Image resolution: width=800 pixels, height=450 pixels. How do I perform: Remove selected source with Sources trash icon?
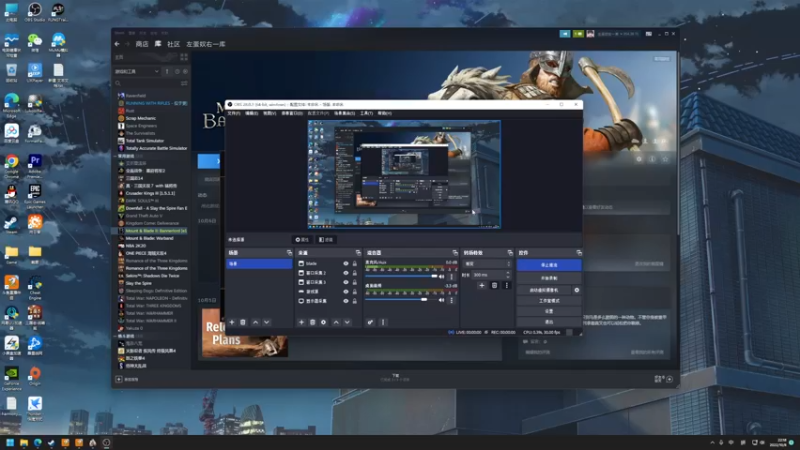click(x=312, y=322)
